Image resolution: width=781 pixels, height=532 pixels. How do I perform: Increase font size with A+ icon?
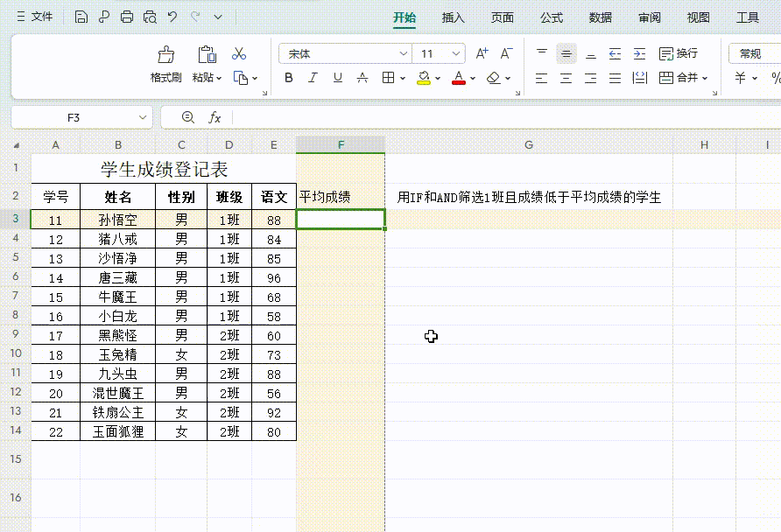[482, 53]
